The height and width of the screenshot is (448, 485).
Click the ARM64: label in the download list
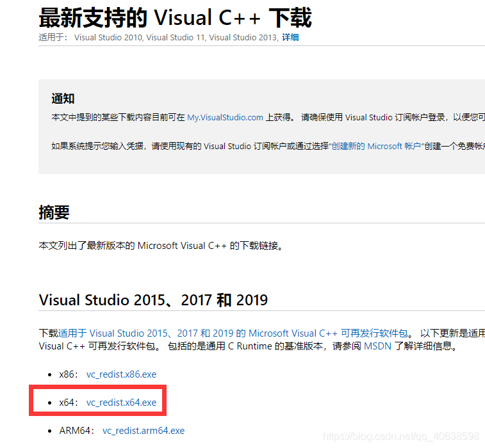pos(77,430)
